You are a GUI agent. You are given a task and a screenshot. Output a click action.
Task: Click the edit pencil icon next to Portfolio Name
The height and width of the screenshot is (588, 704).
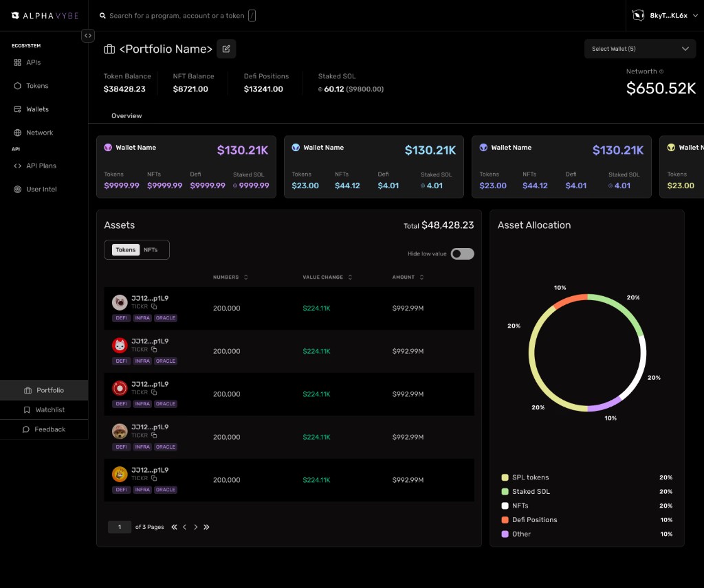click(226, 48)
